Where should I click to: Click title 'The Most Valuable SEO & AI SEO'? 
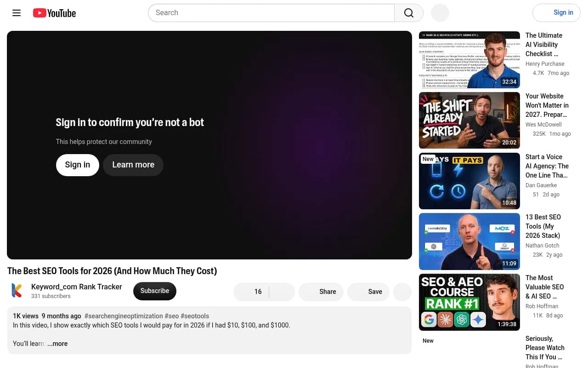[545, 287]
